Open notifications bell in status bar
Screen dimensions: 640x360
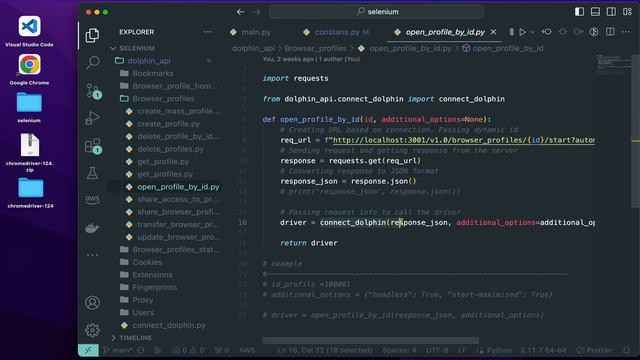tap(626, 350)
